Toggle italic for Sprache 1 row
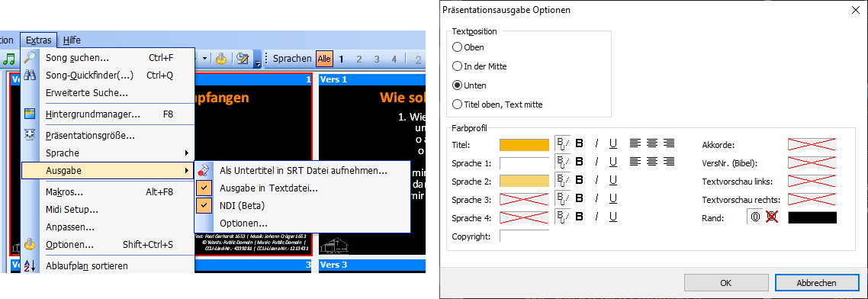The height and width of the screenshot is (299, 868). 596,162
